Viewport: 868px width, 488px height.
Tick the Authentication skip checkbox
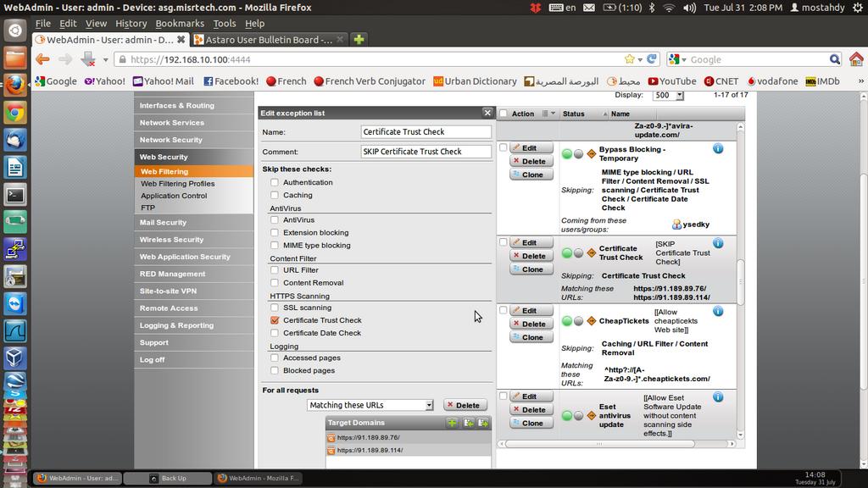pyautogui.click(x=275, y=182)
